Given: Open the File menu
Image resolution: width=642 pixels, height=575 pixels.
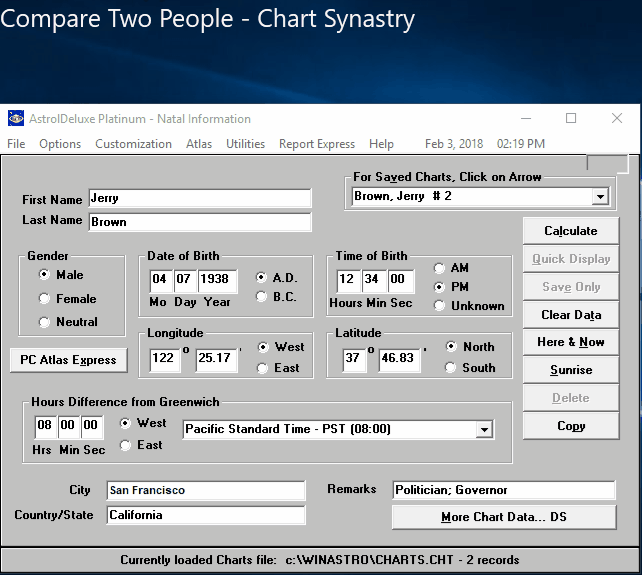Looking at the screenshot, I should tap(16, 144).
